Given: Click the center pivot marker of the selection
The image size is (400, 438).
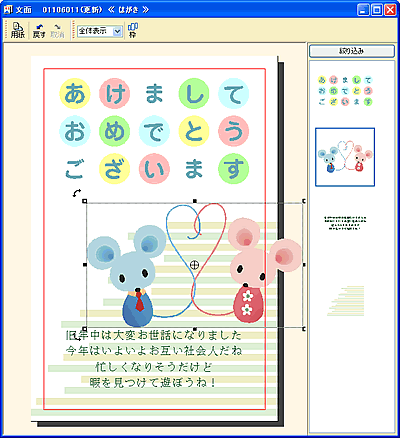Looking at the screenshot, I should tap(194, 265).
